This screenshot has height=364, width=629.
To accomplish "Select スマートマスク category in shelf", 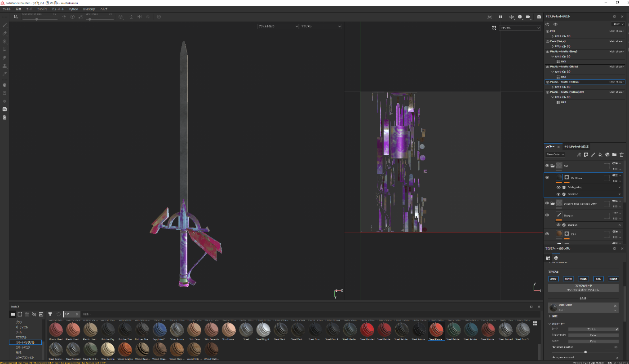I will coord(23,347).
